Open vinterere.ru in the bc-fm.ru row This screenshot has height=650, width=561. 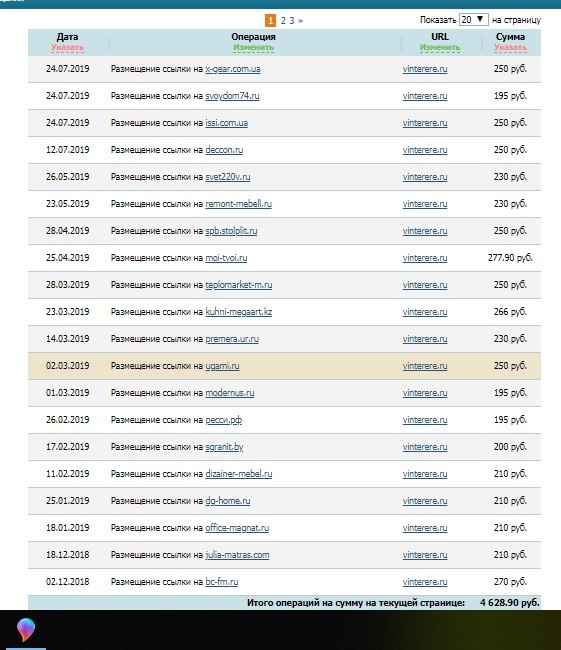point(425,582)
